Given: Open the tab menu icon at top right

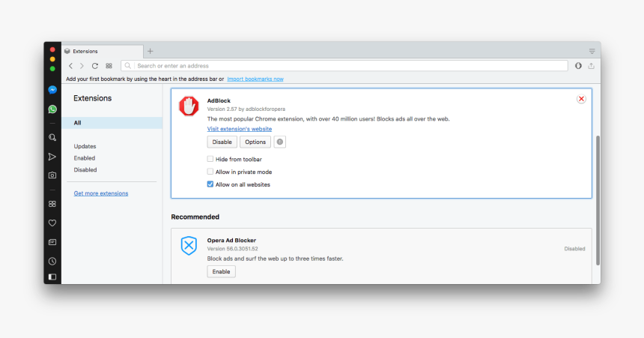Looking at the screenshot, I should click(592, 52).
